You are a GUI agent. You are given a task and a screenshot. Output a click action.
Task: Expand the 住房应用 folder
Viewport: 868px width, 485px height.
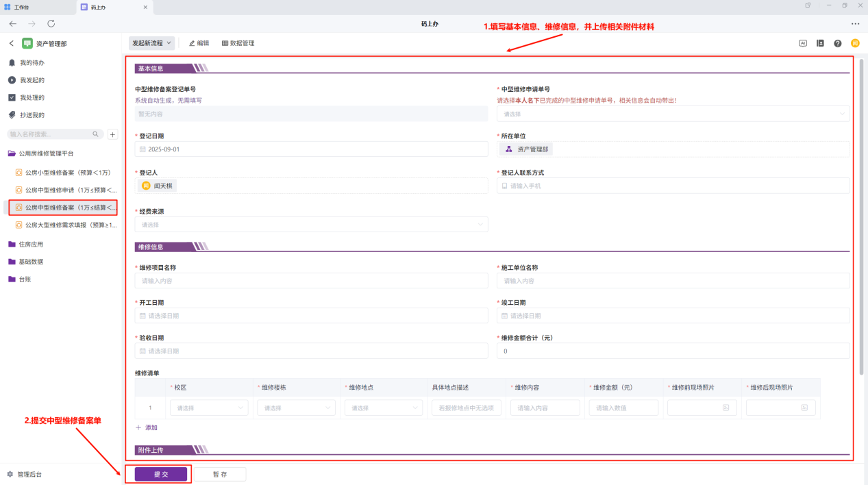30,244
